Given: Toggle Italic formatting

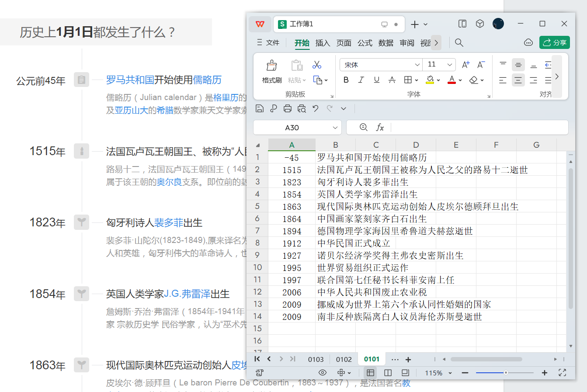Looking at the screenshot, I should pyautogui.click(x=361, y=80).
